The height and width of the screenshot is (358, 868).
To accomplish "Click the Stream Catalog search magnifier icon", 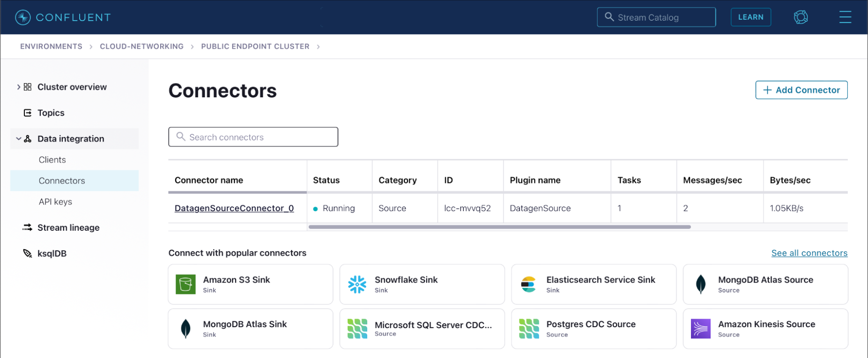I will (609, 17).
